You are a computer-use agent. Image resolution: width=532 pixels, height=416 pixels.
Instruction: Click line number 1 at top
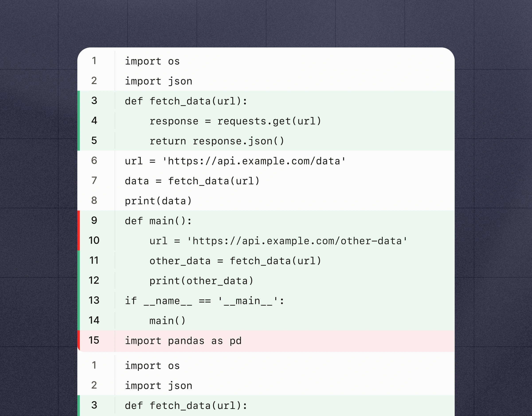click(x=94, y=61)
